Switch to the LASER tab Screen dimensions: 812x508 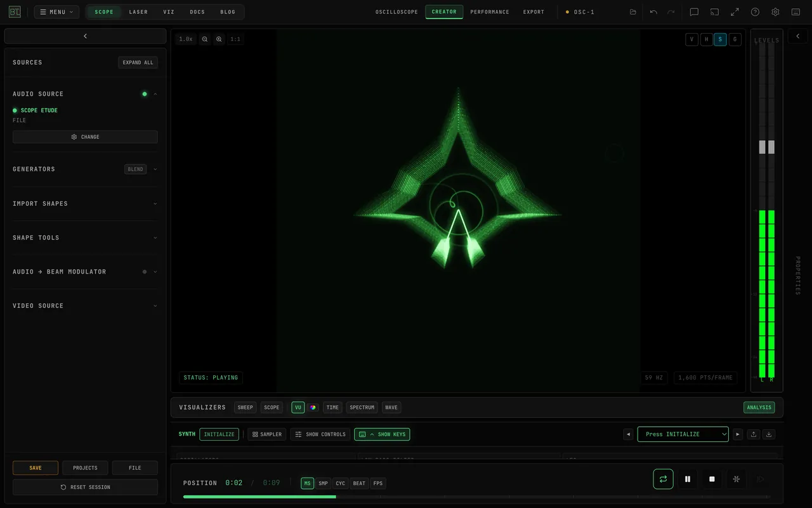pos(138,12)
